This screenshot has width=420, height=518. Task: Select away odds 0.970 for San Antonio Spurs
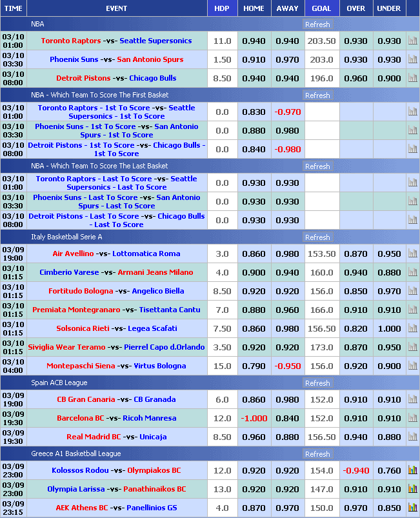click(288, 60)
